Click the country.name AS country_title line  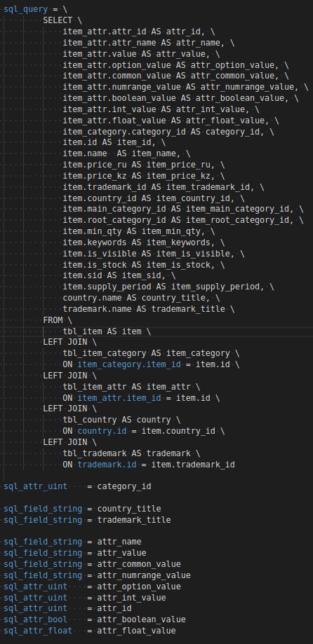pyautogui.click(x=141, y=297)
